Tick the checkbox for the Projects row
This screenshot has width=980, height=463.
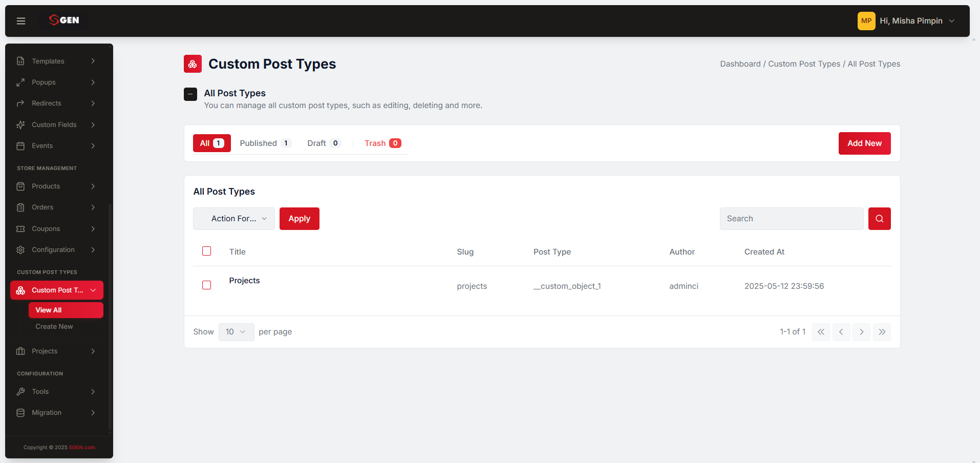pyautogui.click(x=207, y=285)
